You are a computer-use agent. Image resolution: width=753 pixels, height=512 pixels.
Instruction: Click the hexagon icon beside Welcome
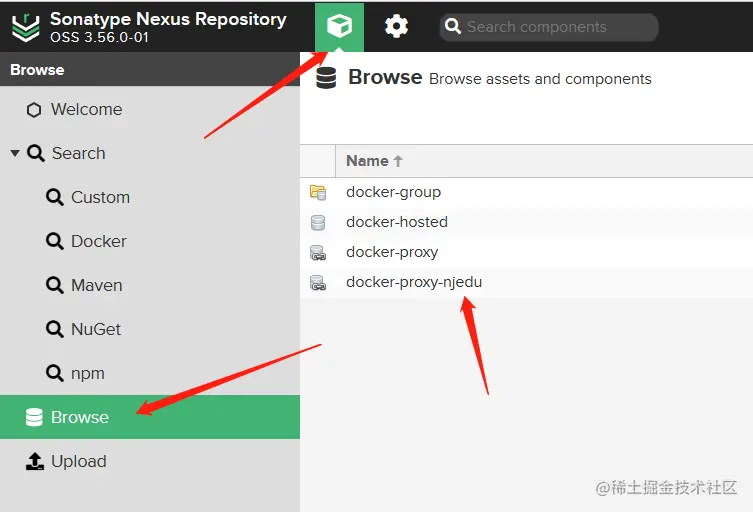point(34,110)
